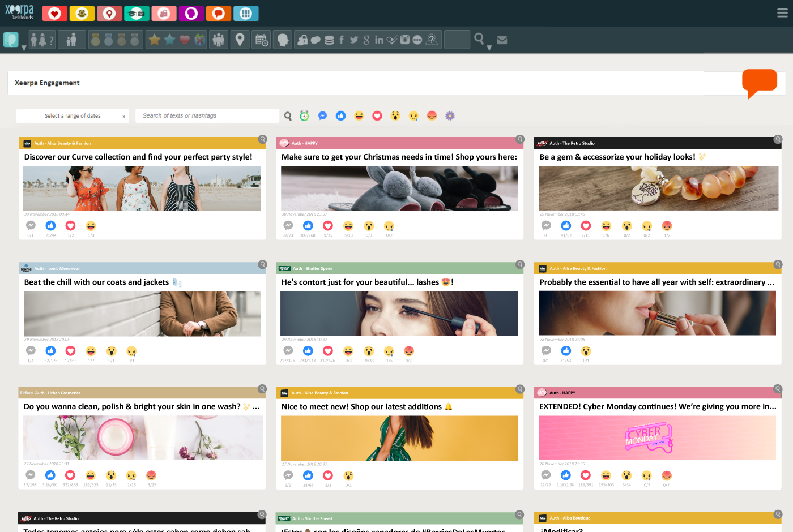Click the adult and child age filter icon
Viewport: 793px width, 532px height.
[x=71, y=40]
